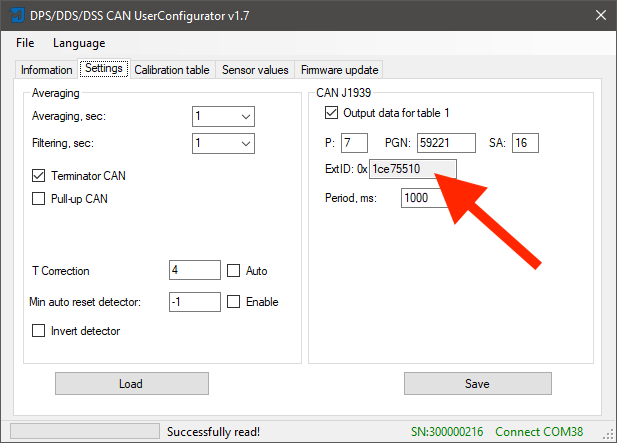Uncheck Output data for table 1
The image size is (617, 443).
(x=332, y=113)
